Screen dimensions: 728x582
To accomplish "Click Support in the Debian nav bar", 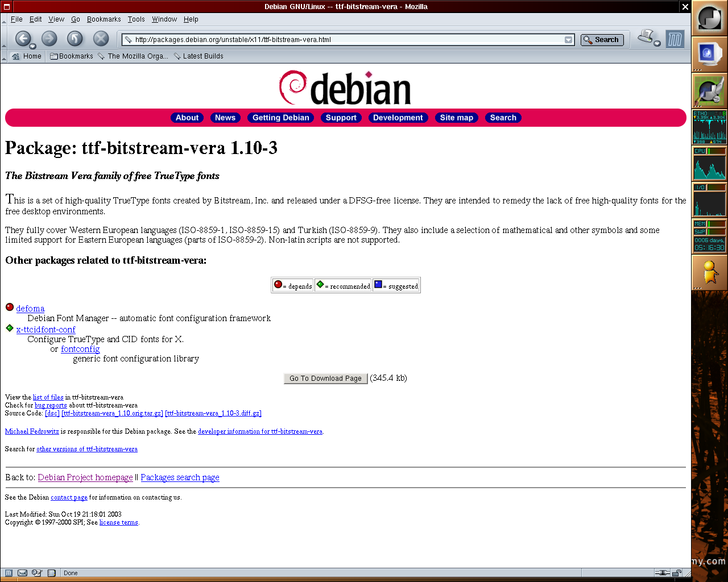I will point(341,118).
